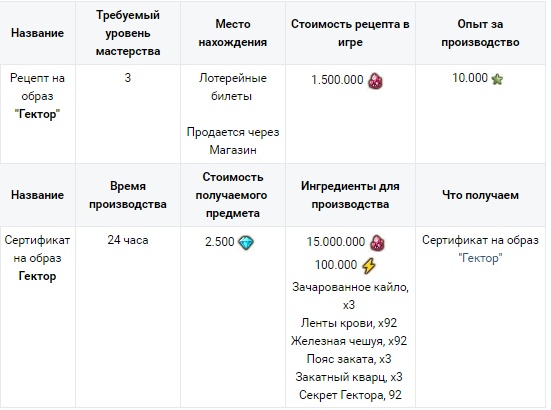Click the "Зачарованное кайло" ingredient entry
Viewport: 551px width, 410px height.
click(x=350, y=296)
